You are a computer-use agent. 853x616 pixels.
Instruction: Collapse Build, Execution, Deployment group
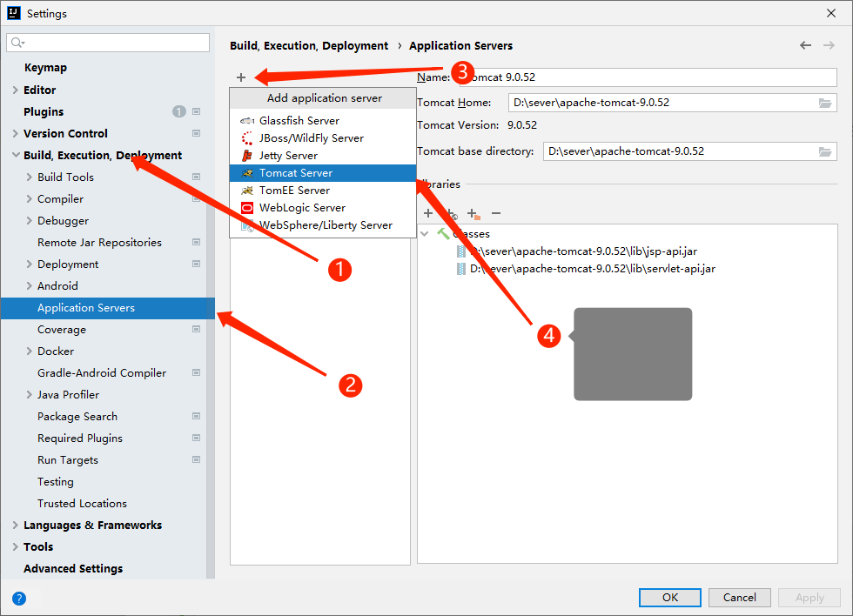pos(16,156)
